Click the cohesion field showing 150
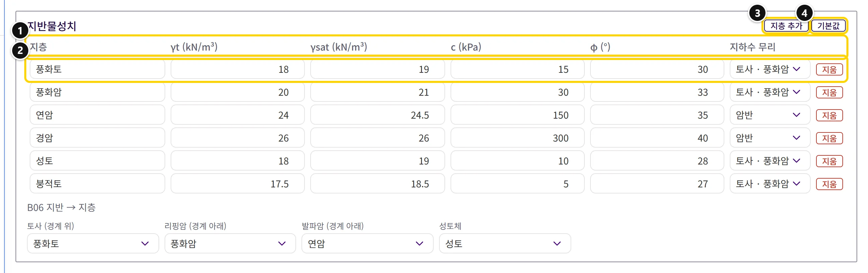Viewport: 868px width, 273px height. pyautogui.click(x=518, y=115)
